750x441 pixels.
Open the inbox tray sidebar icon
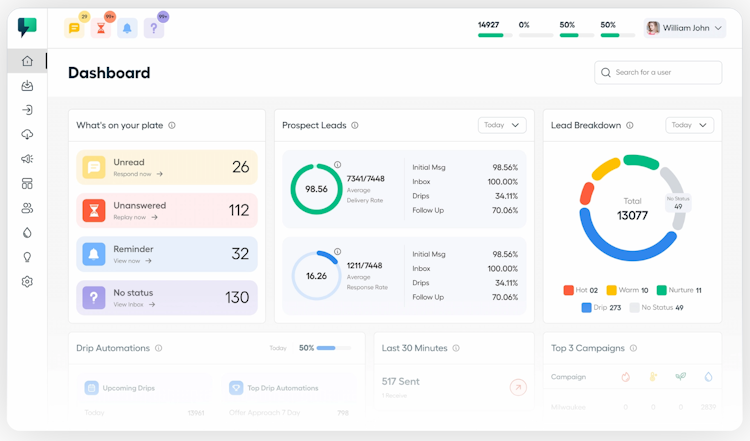point(27,86)
